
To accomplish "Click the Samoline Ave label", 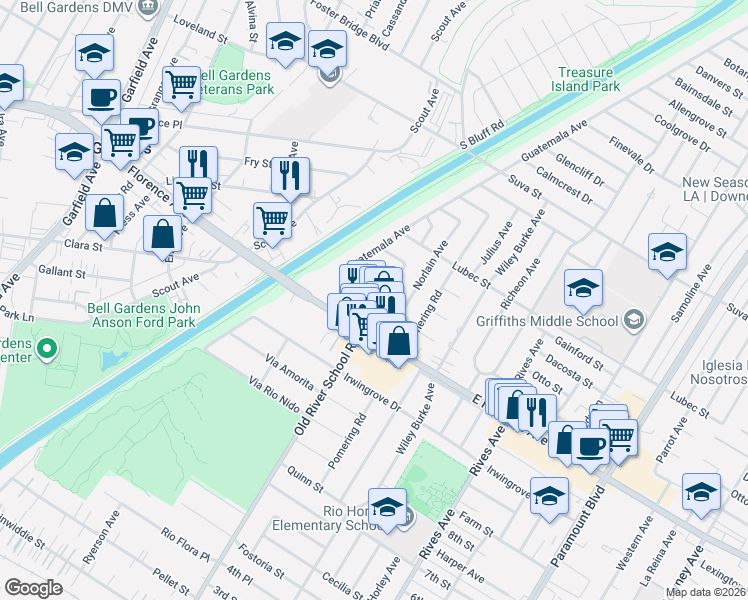I will pyautogui.click(x=691, y=293).
